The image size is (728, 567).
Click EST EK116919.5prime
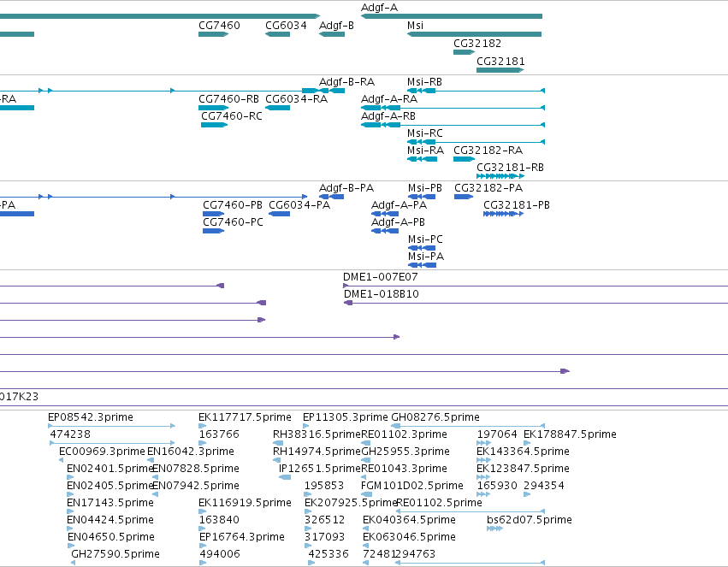[245, 504]
